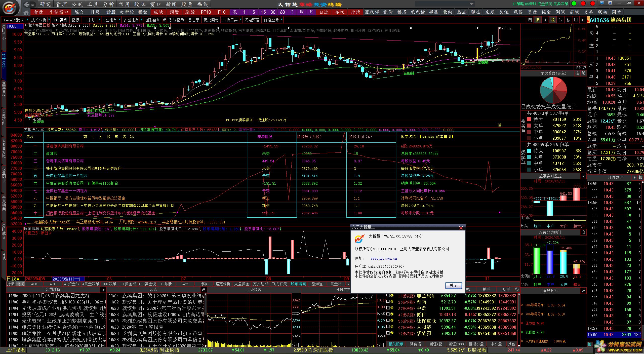The width and height of the screenshot is (644, 354).
Task: Click the F10资料 button
Action: (60, 20)
